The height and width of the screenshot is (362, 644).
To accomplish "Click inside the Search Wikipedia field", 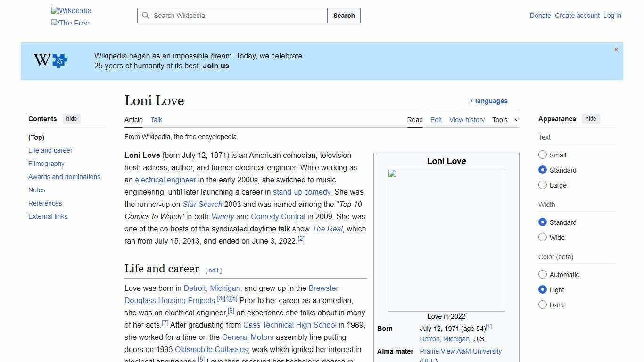I will point(231,16).
